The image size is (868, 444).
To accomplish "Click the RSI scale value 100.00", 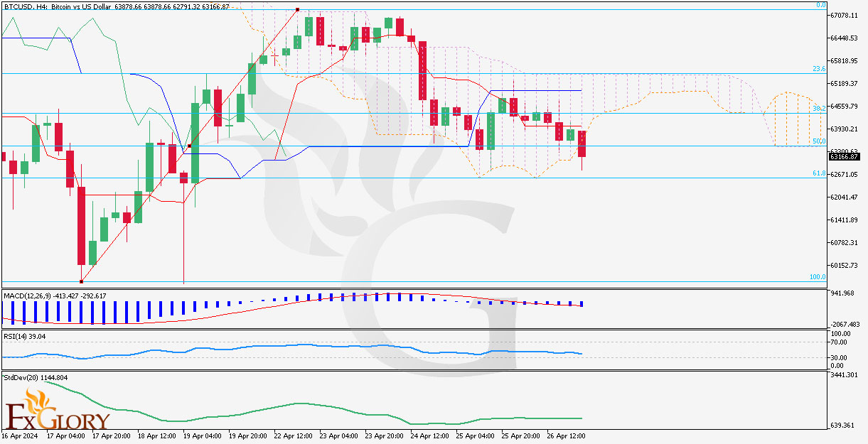I will point(841,333).
